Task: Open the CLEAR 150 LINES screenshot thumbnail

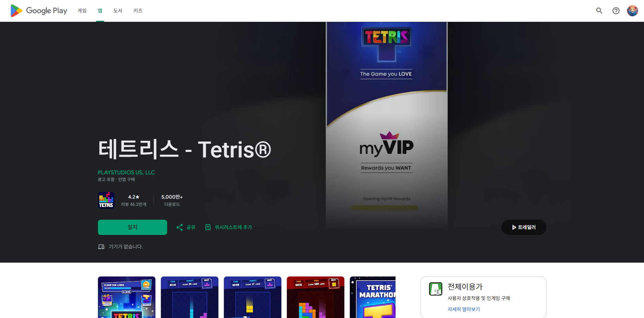Action: pyautogui.click(x=127, y=297)
